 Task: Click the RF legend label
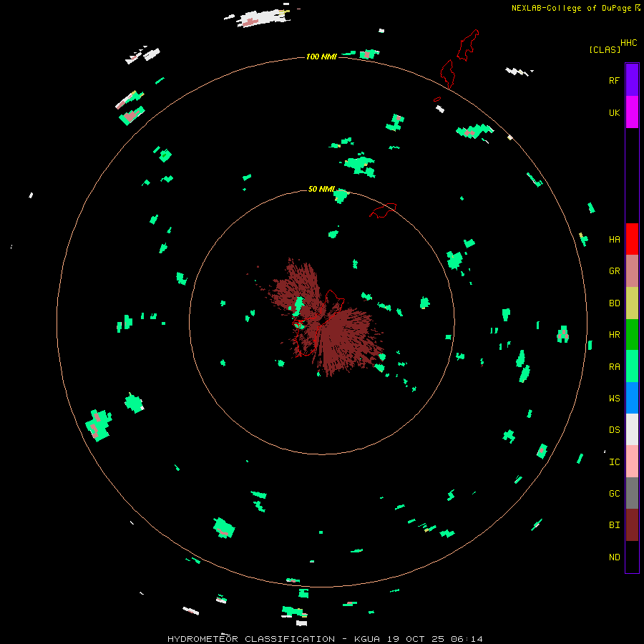tap(614, 80)
